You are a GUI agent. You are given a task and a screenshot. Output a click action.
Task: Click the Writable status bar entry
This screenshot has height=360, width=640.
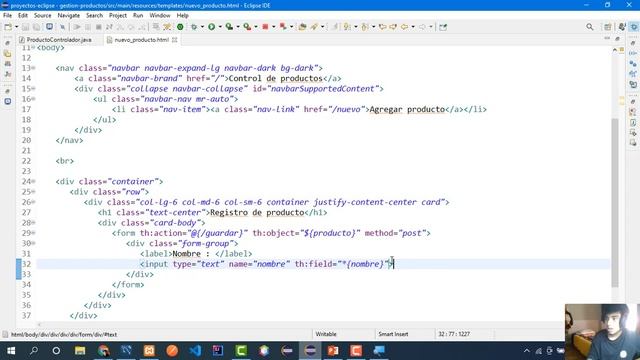tap(326, 334)
